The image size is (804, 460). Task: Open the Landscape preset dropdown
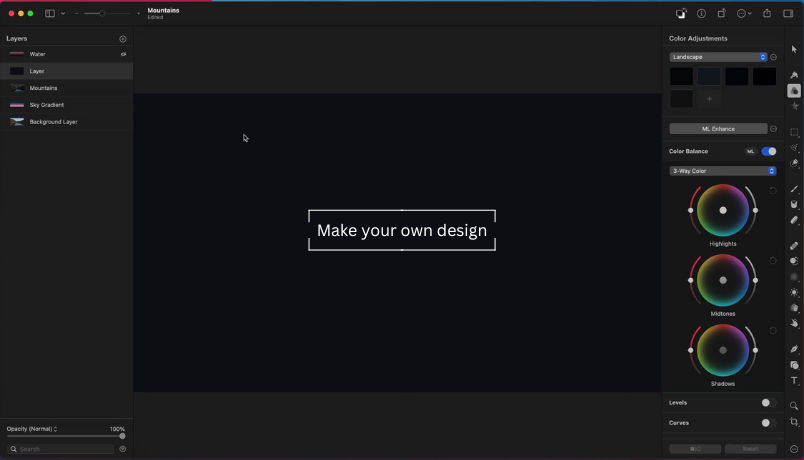[718, 57]
